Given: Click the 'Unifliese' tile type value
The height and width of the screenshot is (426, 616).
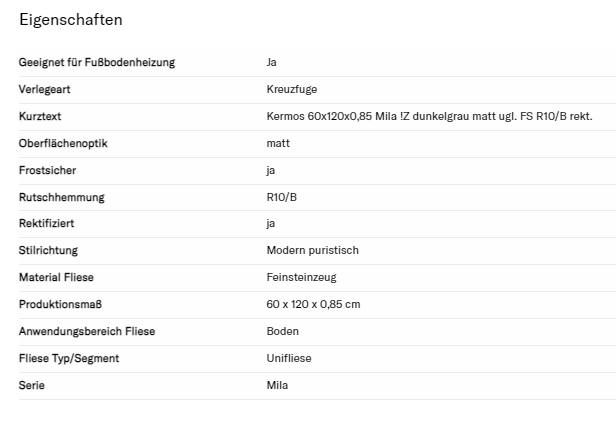Looking at the screenshot, I should click(290, 358).
